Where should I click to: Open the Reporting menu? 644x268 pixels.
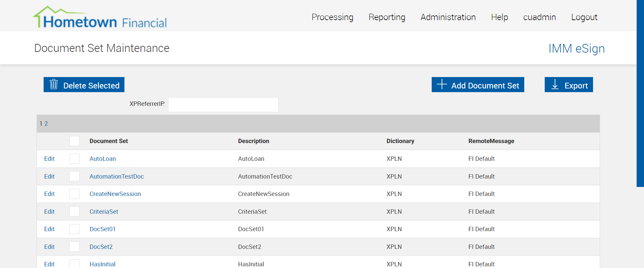click(387, 17)
